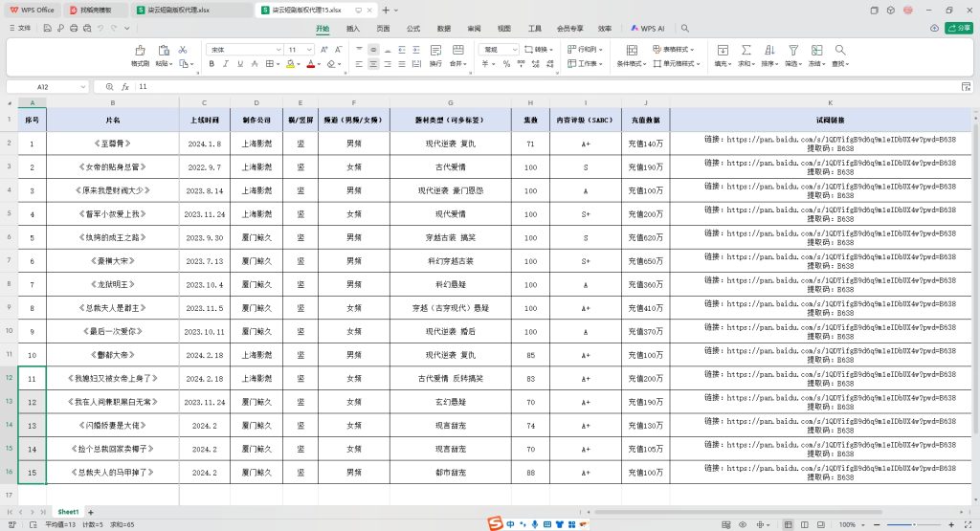
Task: Click the Undo arrow icon
Action: tap(100, 28)
